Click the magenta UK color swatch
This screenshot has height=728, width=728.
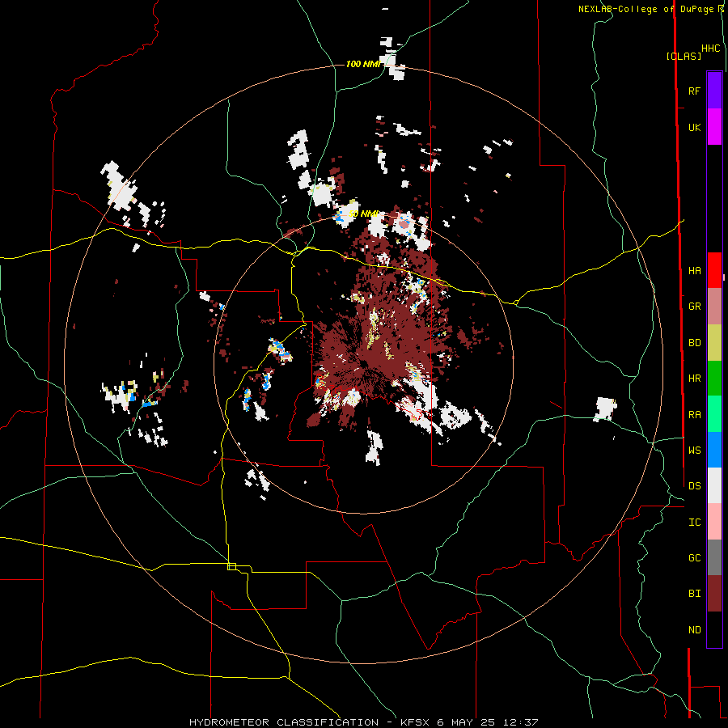(714, 127)
